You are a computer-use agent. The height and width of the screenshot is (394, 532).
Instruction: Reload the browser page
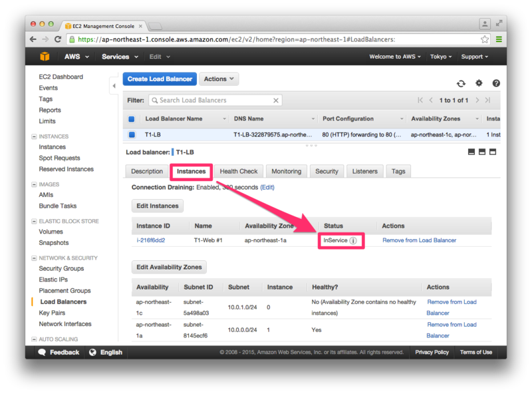pyautogui.click(x=58, y=39)
